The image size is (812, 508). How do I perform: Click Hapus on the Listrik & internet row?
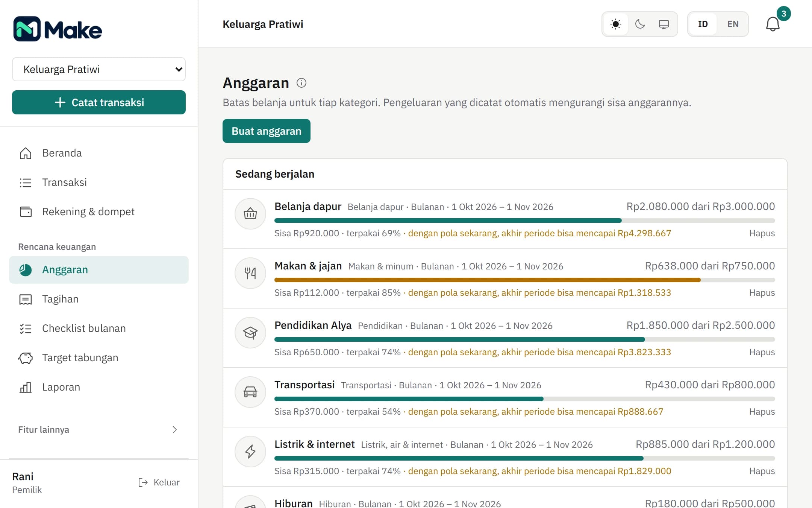[x=762, y=471]
